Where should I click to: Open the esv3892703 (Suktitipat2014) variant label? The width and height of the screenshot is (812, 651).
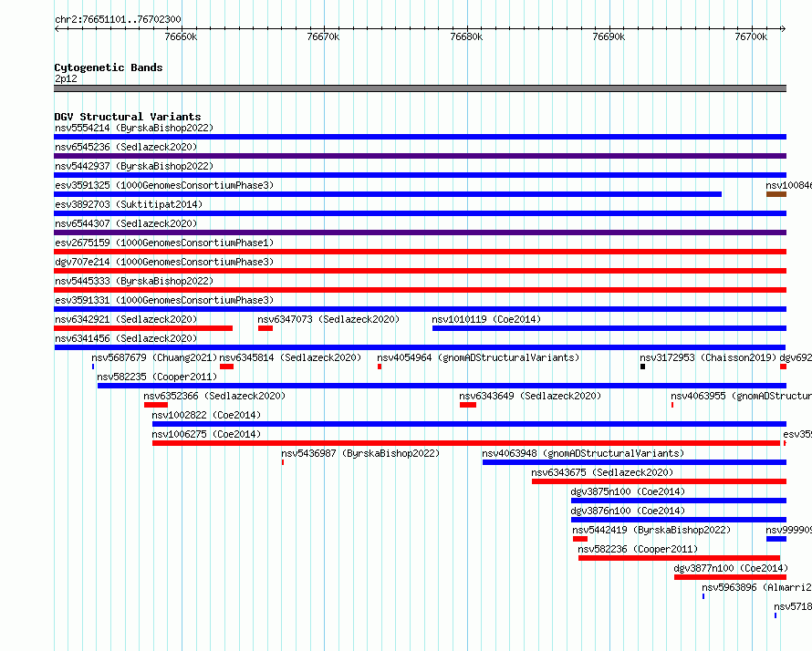pos(129,204)
